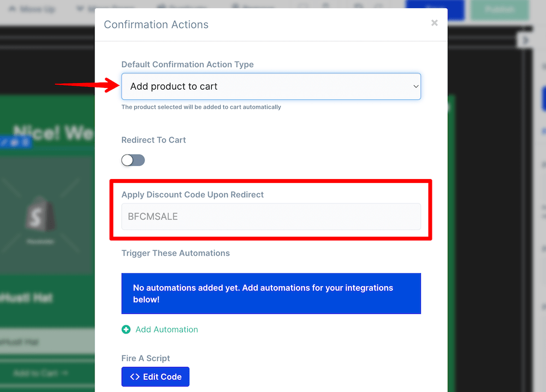Click the Add Automation link text

coord(167,329)
